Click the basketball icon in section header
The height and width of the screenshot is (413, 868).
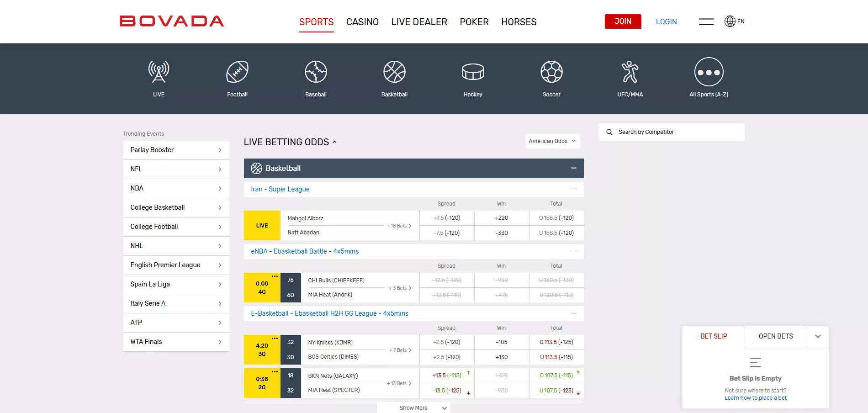point(256,168)
